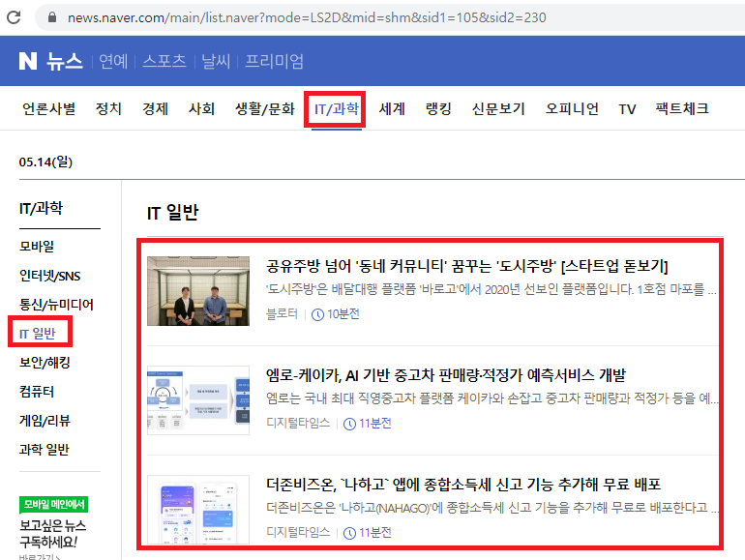The height and width of the screenshot is (560, 745).
Task: Open 모바일 category in sidebar
Action: (x=37, y=247)
